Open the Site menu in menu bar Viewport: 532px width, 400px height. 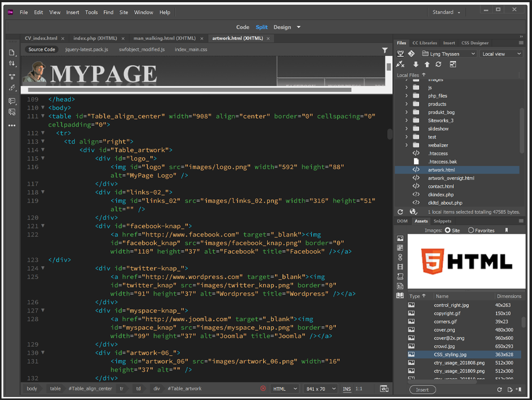tap(124, 12)
